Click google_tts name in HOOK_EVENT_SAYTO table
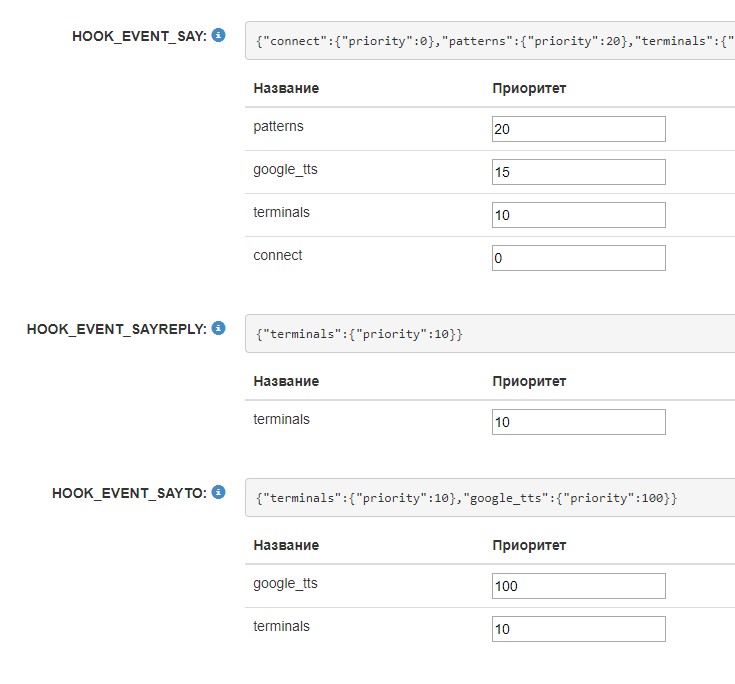Image resolution: width=735 pixels, height=684 pixels. pos(285,583)
